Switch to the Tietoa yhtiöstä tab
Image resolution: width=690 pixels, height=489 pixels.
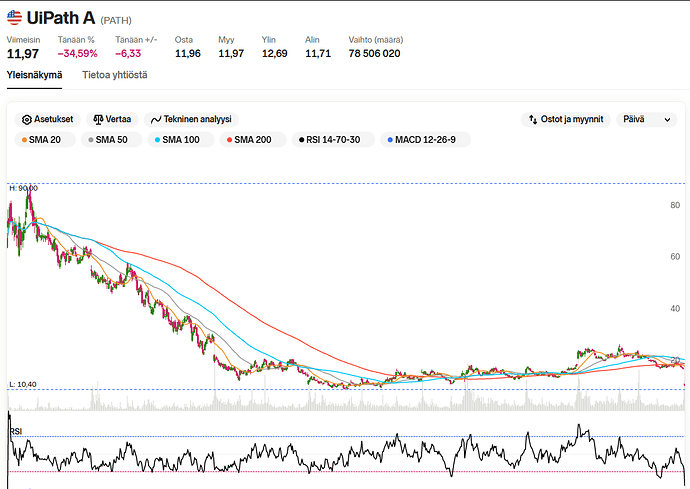pos(115,75)
